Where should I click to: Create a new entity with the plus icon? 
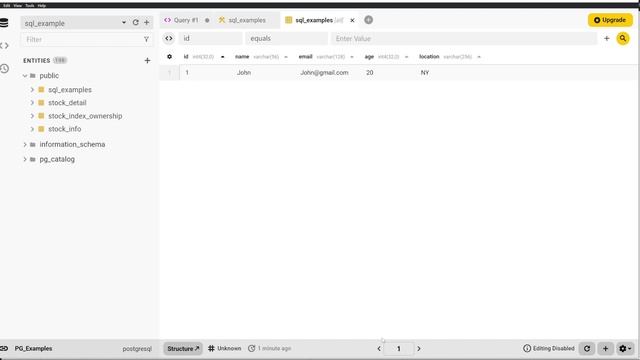(x=147, y=60)
